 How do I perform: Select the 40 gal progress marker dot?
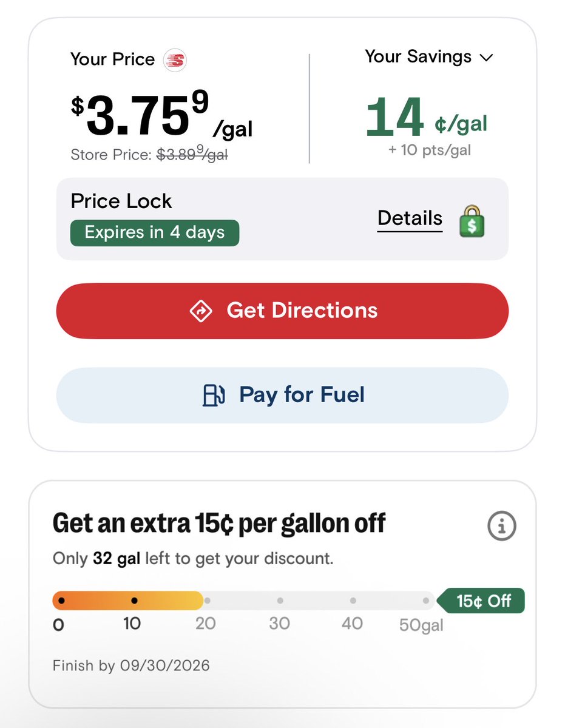coord(353,601)
